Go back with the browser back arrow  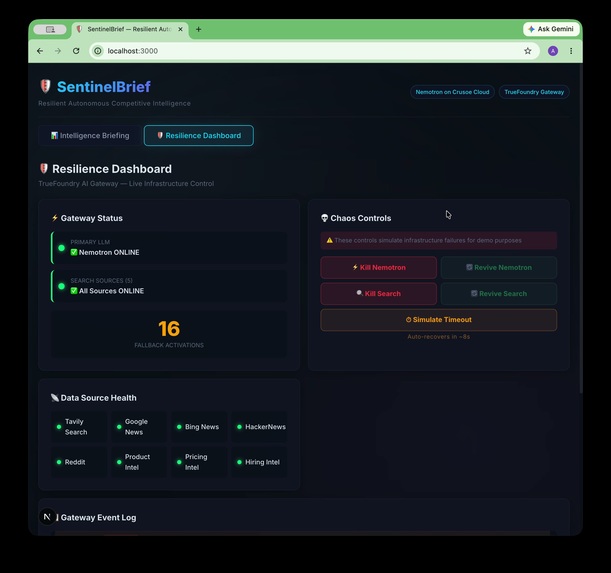tap(40, 51)
